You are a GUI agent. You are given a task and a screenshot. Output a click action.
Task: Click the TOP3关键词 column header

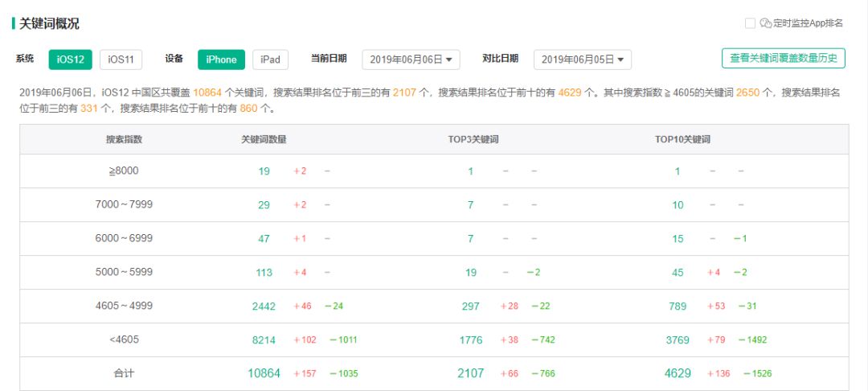point(473,139)
